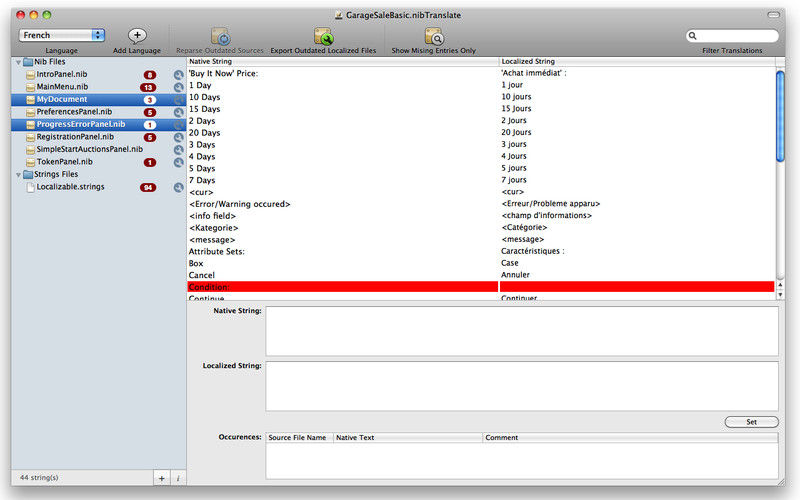Toggle Show Missing Entries Only

click(434, 37)
